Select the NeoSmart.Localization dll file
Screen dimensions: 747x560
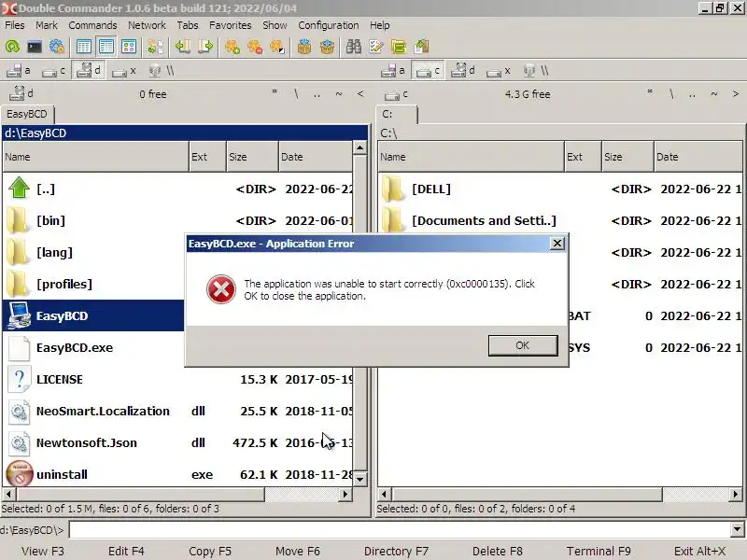pos(177,411)
